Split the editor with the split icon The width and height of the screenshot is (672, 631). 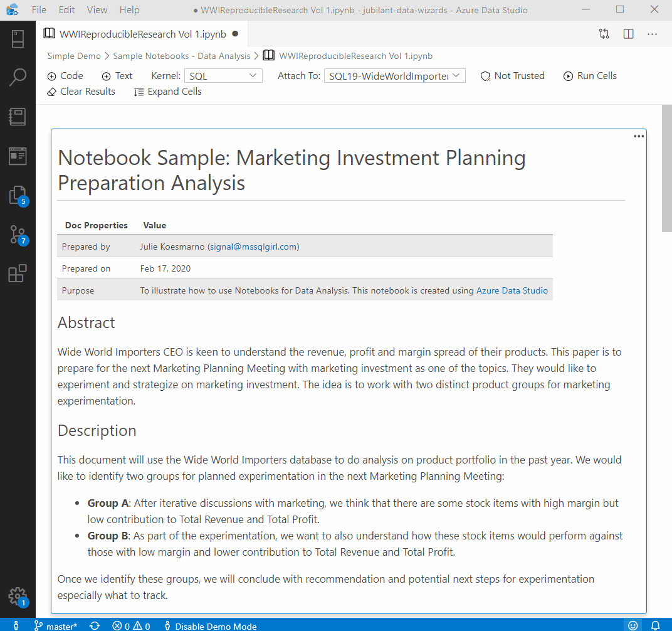coord(628,34)
